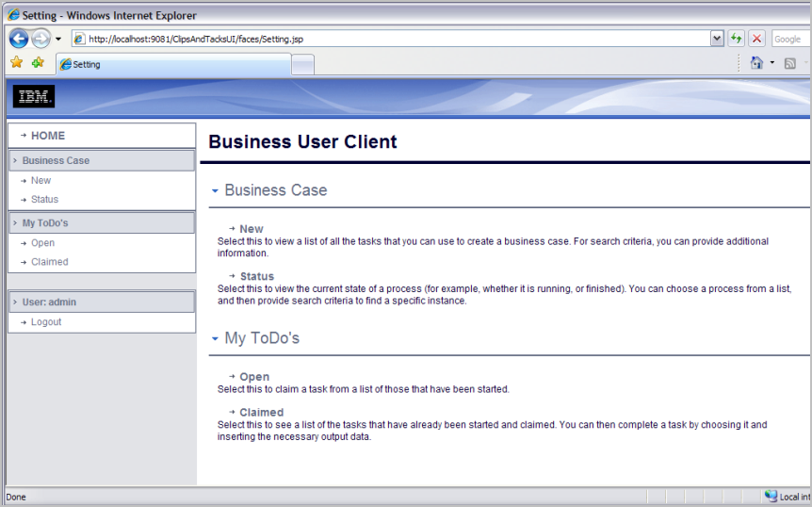The width and height of the screenshot is (812, 507).
Task: Click the page icon in address bar
Action: [79, 39]
